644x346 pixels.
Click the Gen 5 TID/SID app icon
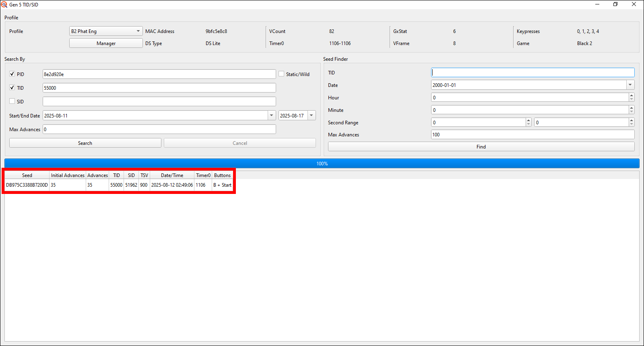pyautogui.click(x=4, y=4)
